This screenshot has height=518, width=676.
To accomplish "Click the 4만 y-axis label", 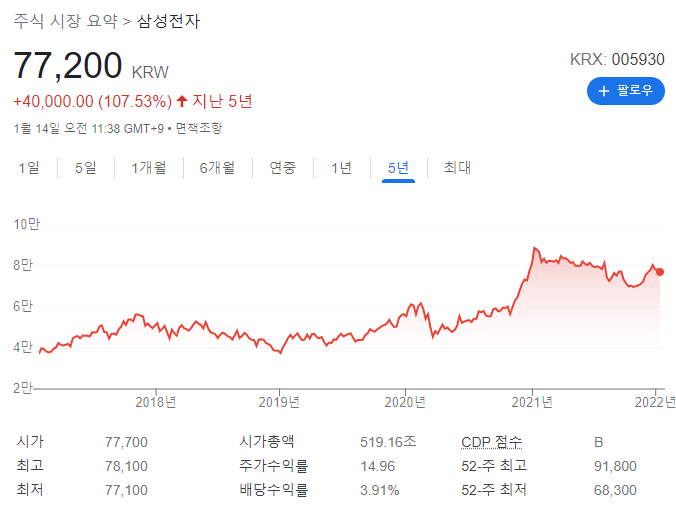I will coord(23,346).
